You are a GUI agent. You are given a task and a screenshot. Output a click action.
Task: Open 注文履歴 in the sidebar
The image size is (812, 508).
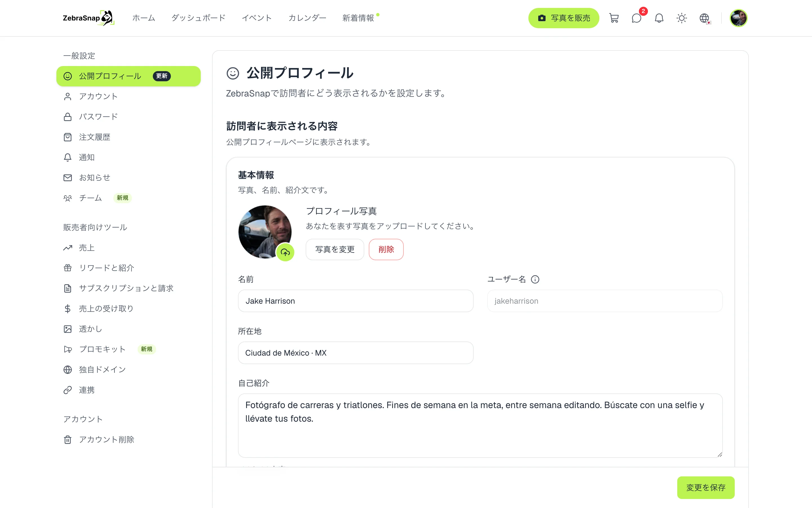coord(129,137)
